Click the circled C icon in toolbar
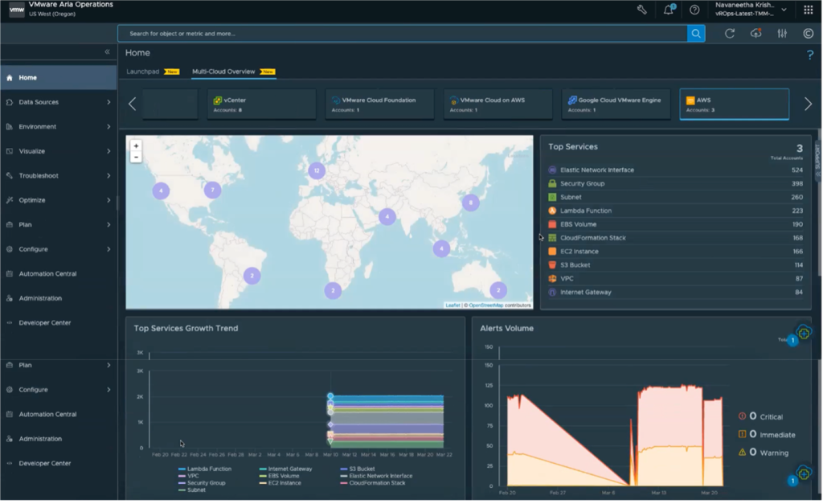Viewport: 823px width, 504px height. 809,34
